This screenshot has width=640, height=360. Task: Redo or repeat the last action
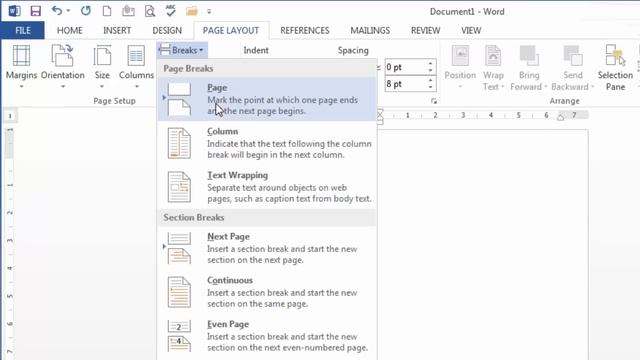point(85,11)
